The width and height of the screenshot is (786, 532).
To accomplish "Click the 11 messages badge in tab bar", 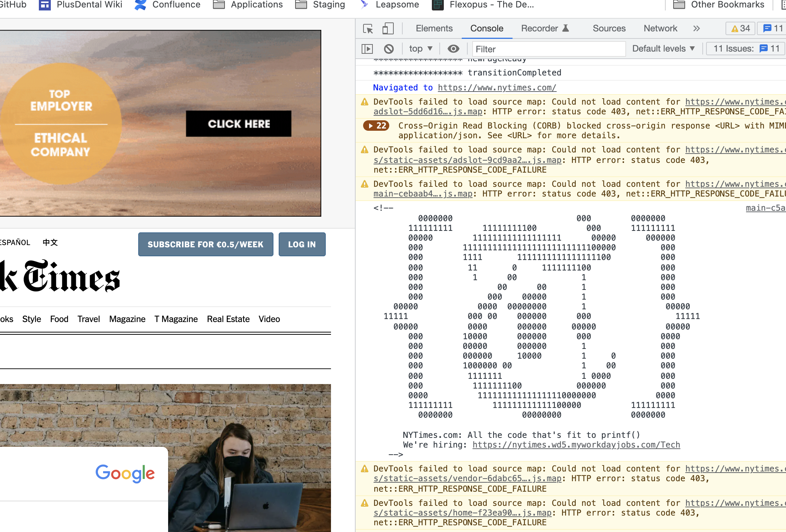I will pyautogui.click(x=772, y=28).
